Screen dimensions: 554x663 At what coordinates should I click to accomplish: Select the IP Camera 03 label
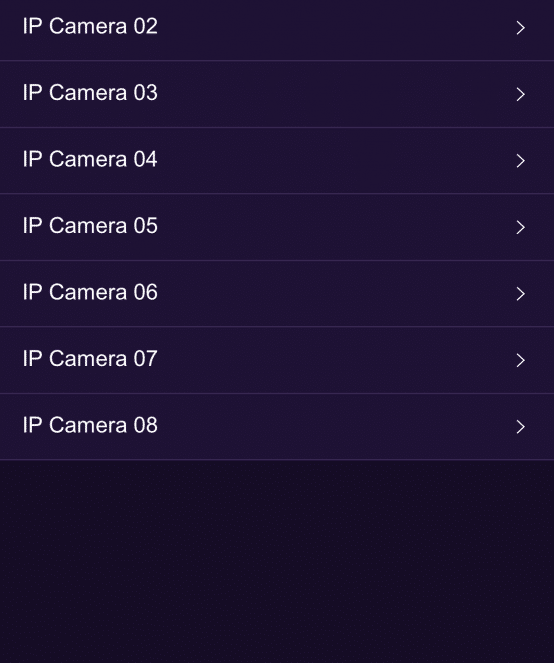(x=90, y=93)
